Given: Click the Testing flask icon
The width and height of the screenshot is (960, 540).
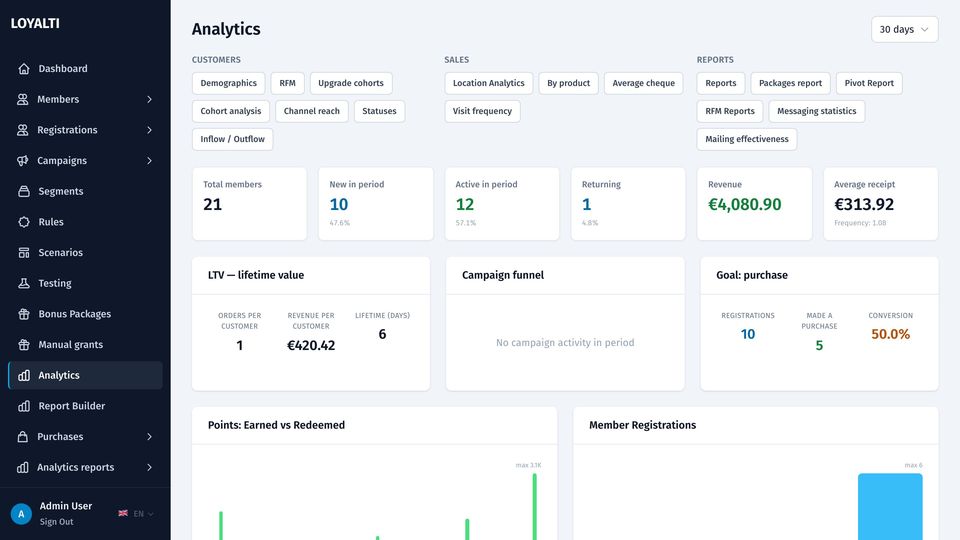Looking at the screenshot, I should click(24, 283).
